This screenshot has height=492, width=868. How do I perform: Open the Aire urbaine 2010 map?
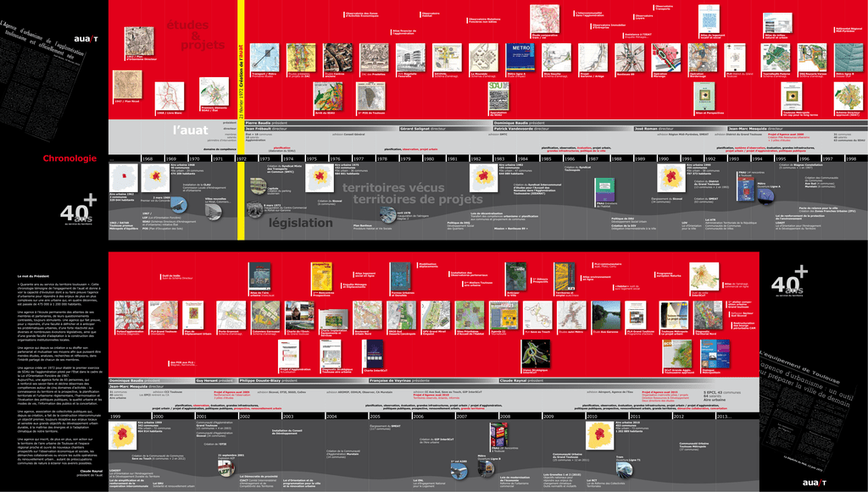coord(599,435)
